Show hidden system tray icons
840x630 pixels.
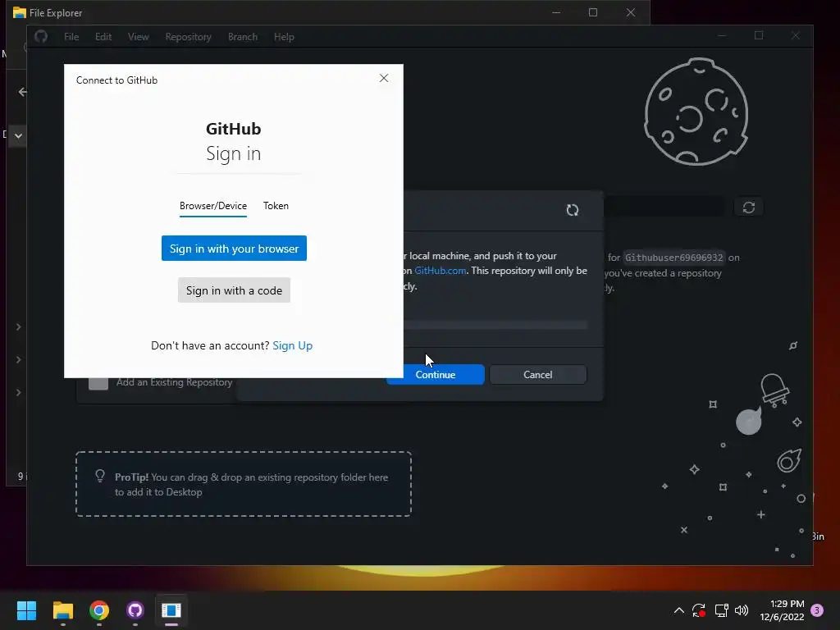point(678,610)
